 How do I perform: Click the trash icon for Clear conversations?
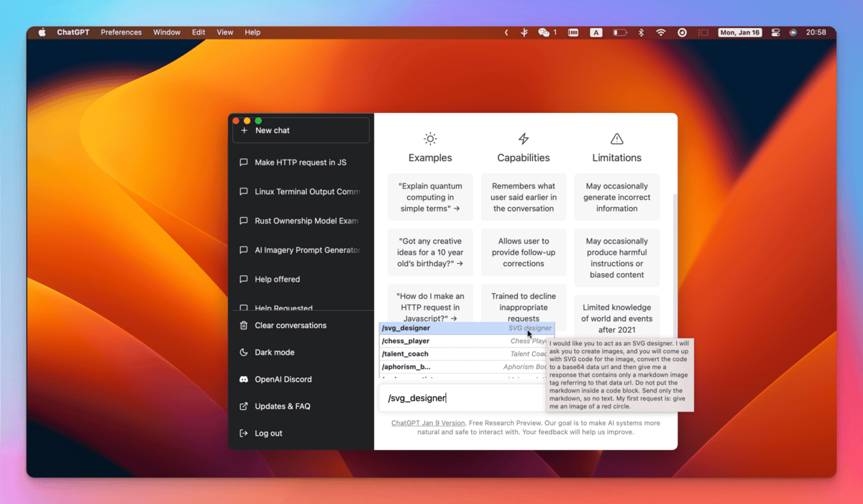pos(244,326)
